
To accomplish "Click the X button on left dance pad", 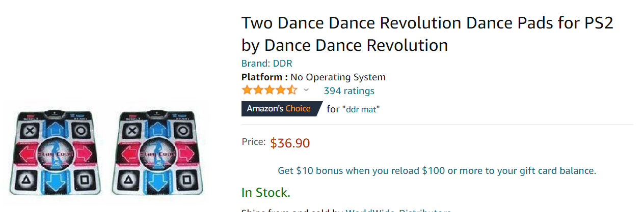I will [31, 129].
